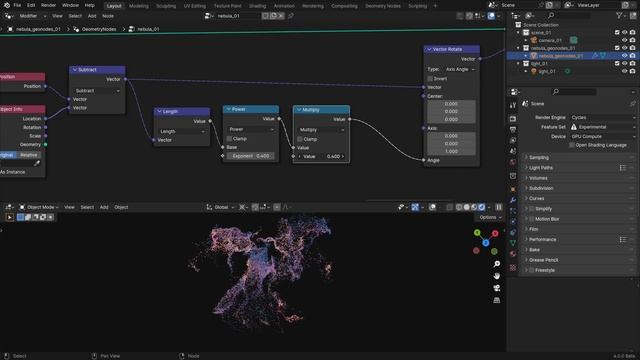Image resolution: width=640 pixels, height=360 pixels.
Task: Toggle node editor overlays icon
Action: click(x=491, y=16)
